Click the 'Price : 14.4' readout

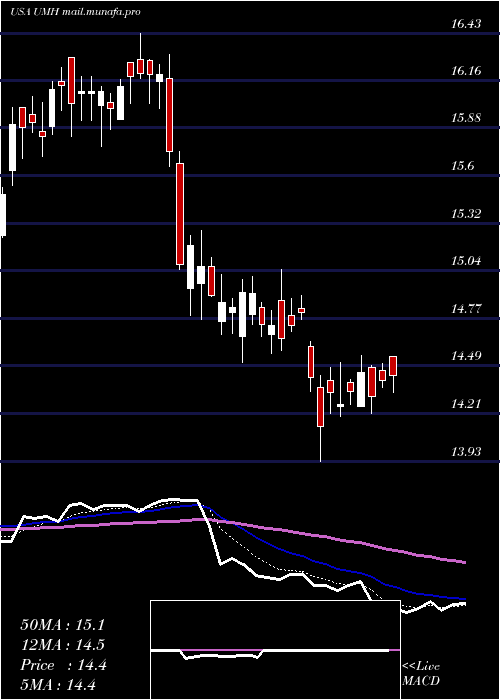pyautogui.click(x=63, y=665)
